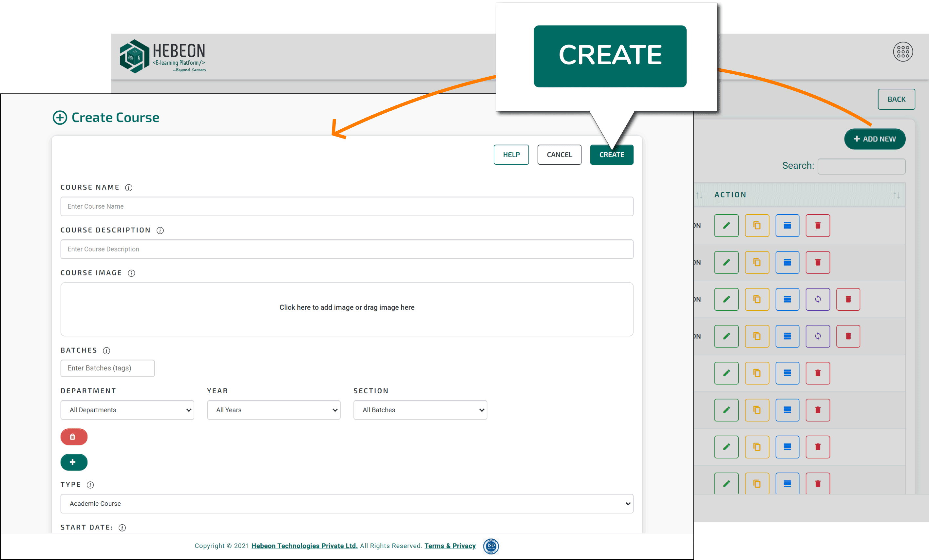This screenshot has height=560, width=929.
Task: Open the Section dropdown showing All Batches
Action: (420, 410)
